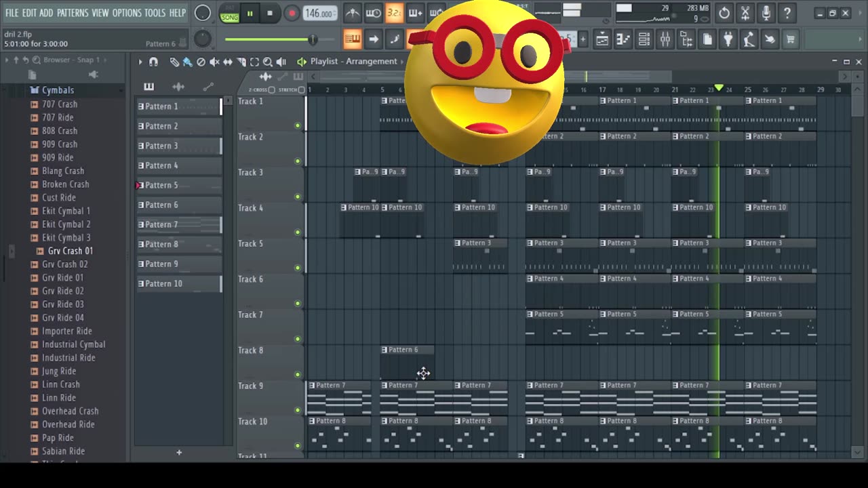Open the PATTERNS menu
This screenshot has height=488, width=868.
pos(73,13)
